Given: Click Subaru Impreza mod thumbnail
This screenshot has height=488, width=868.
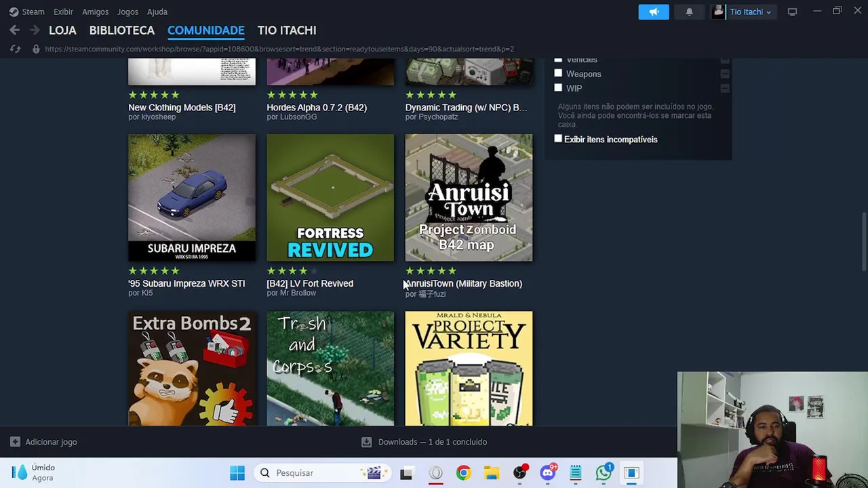Looking at the screenshot, I should coord(192,197).
